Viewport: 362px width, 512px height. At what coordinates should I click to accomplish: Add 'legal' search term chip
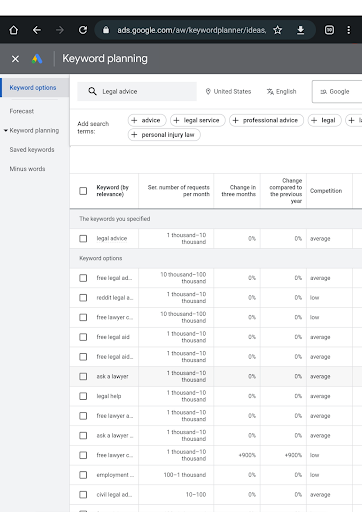(325, 120)
